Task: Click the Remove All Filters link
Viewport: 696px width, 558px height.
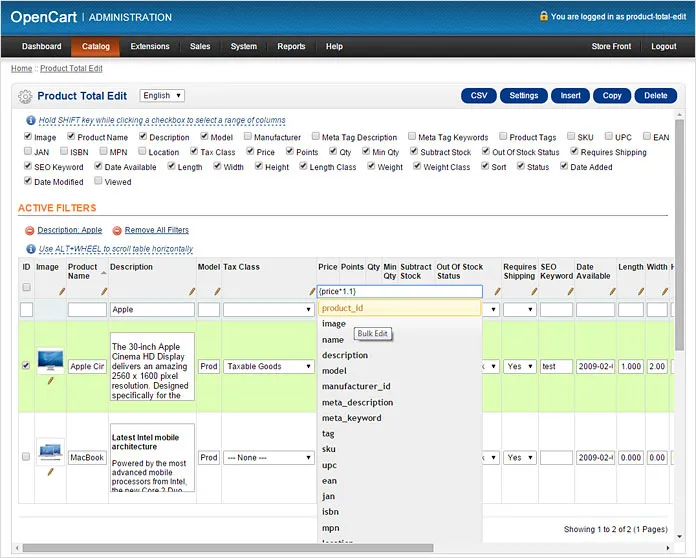Action: pyautogui.click(x=157, y=230)
